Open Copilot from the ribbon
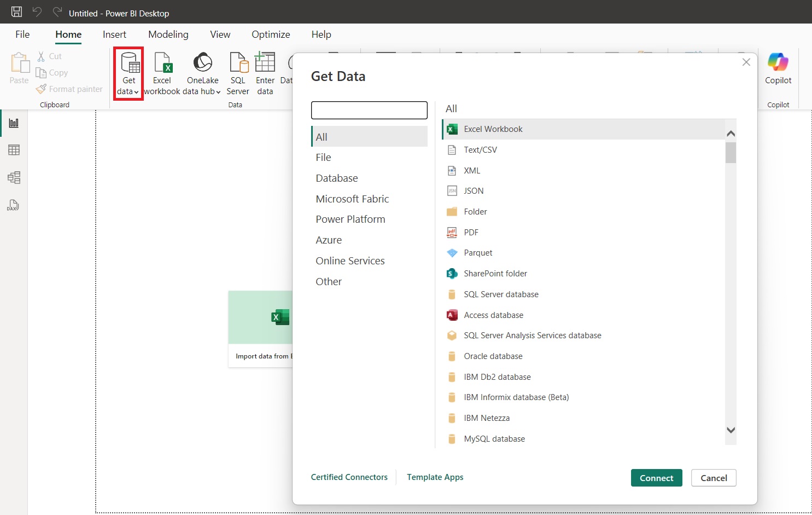This screenshot has height=515, width=812. pyautogui.click(x=778, y=68)
